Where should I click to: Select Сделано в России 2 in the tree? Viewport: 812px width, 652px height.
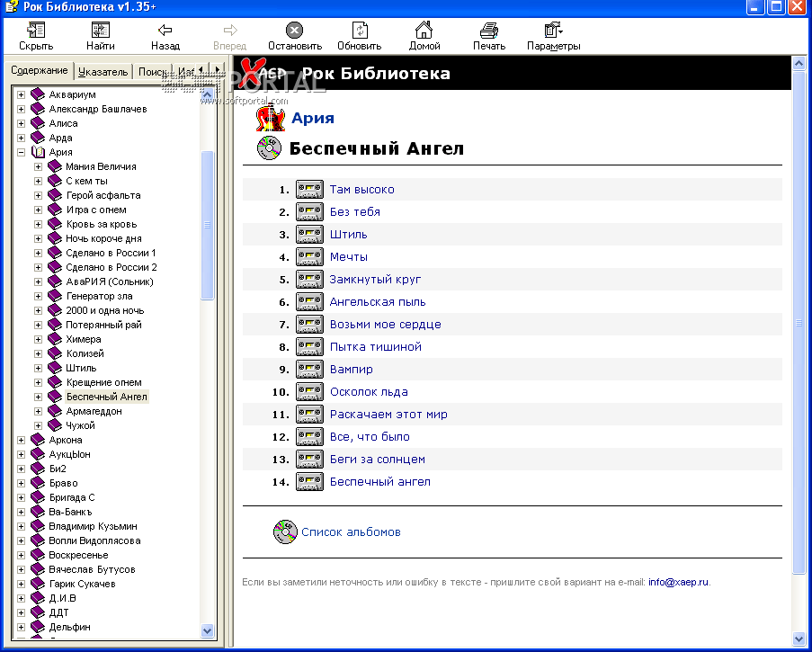(112, 267)
